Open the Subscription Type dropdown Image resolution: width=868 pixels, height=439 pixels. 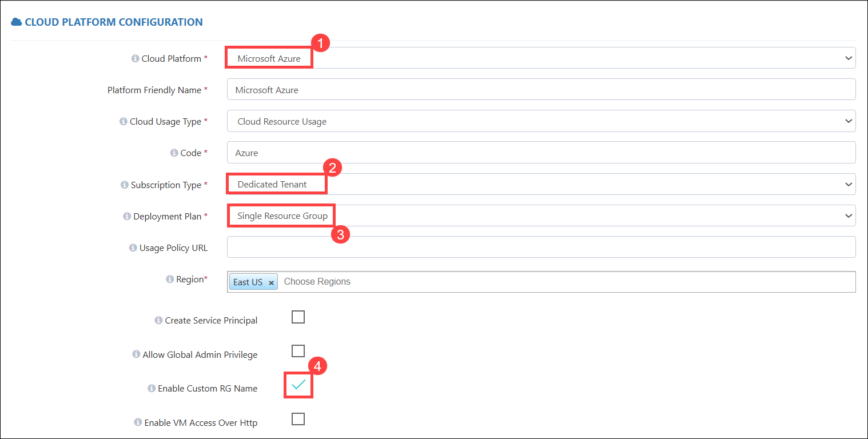[541, 184]
